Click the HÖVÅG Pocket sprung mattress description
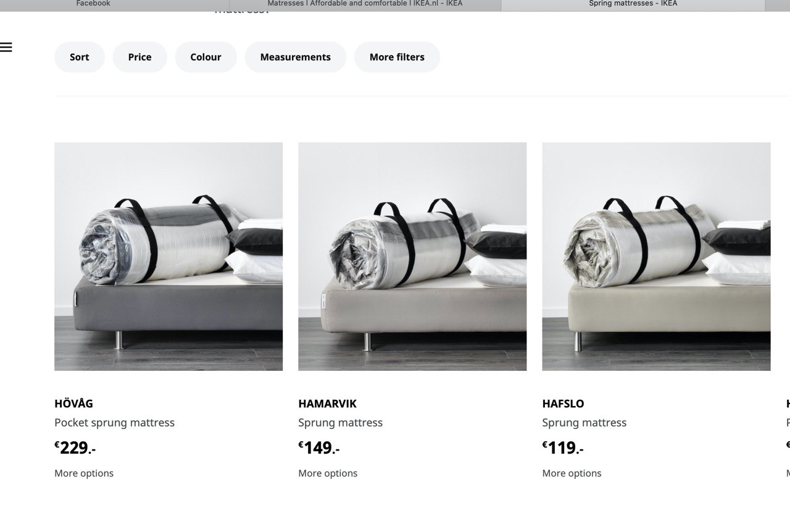Viewport: 790px width, 532px height. point(114,423)
